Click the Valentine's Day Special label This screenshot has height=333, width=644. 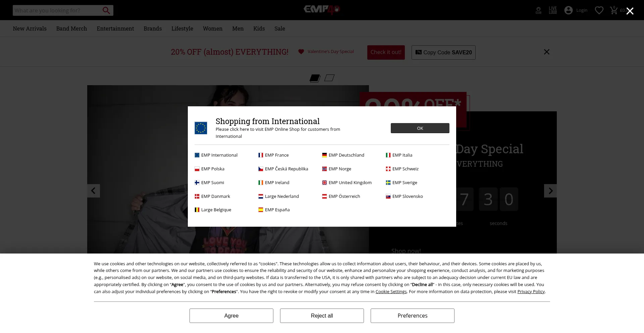click(330, 52)
